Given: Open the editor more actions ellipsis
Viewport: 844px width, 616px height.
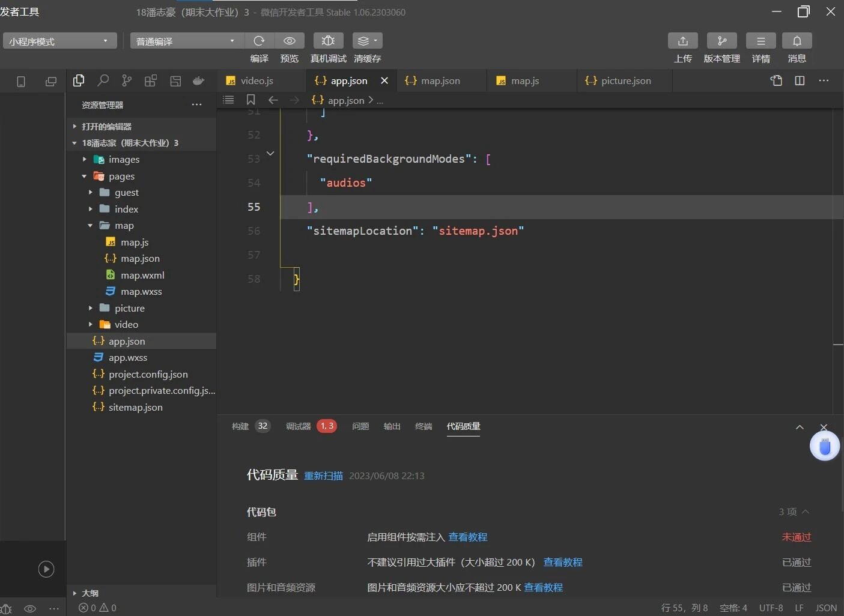Looking at the screenshot, I should click(824, 80).
